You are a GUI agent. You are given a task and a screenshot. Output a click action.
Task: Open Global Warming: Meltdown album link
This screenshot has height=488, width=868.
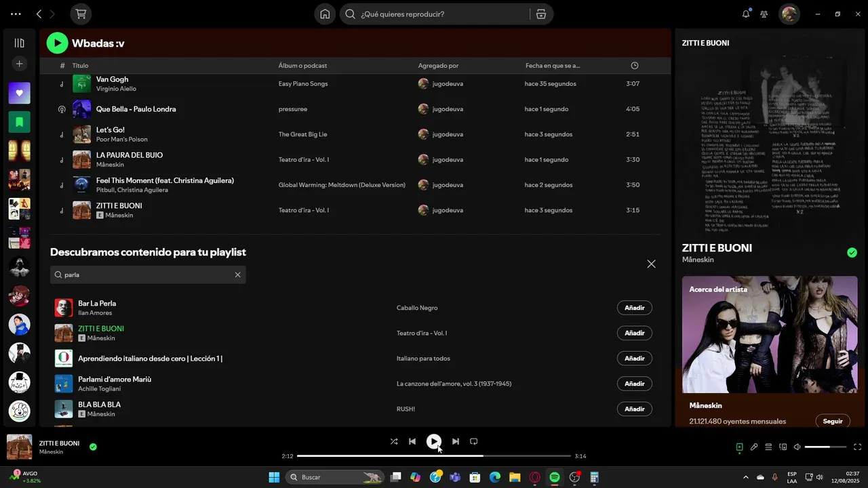[x=342, y=185]
